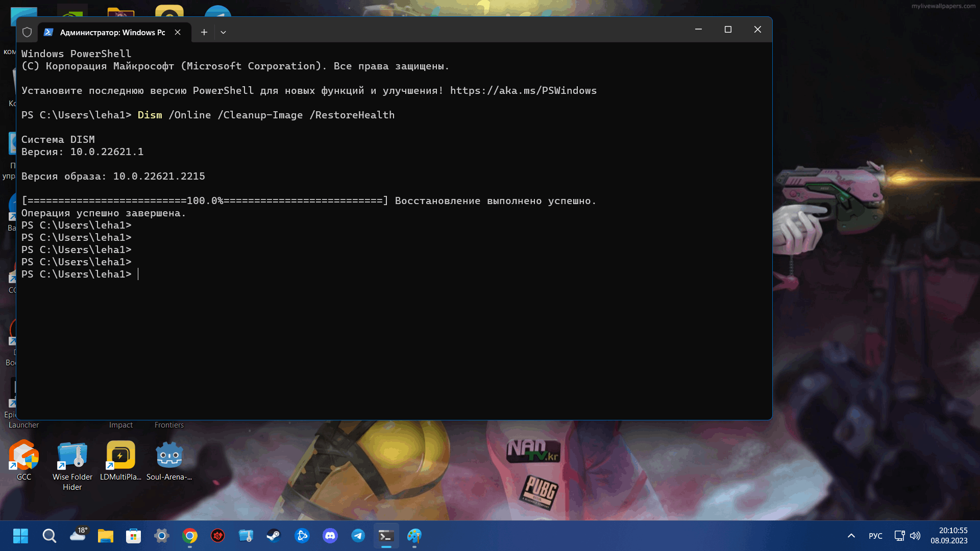This screenshot has width=980, height=551.
Task: Open the GCC desktop shortcut
Action: [x=23, y=460]
